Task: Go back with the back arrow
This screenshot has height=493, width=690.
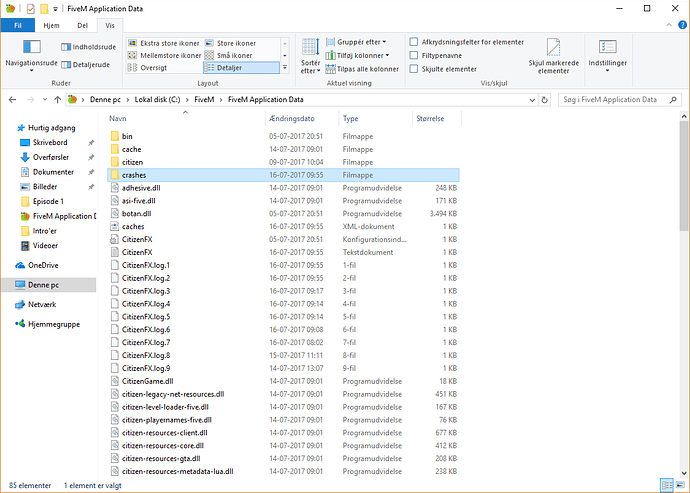Action: (x=12, y=100)
